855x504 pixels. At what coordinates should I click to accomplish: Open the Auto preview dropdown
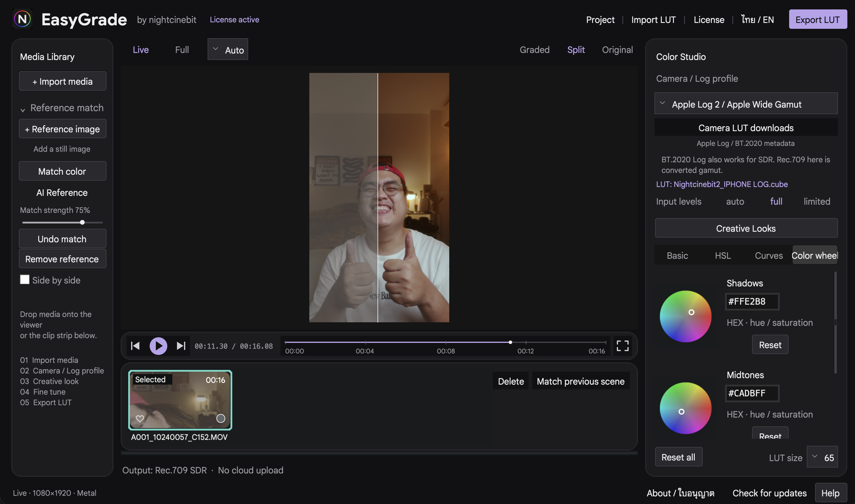pos(228,49)
